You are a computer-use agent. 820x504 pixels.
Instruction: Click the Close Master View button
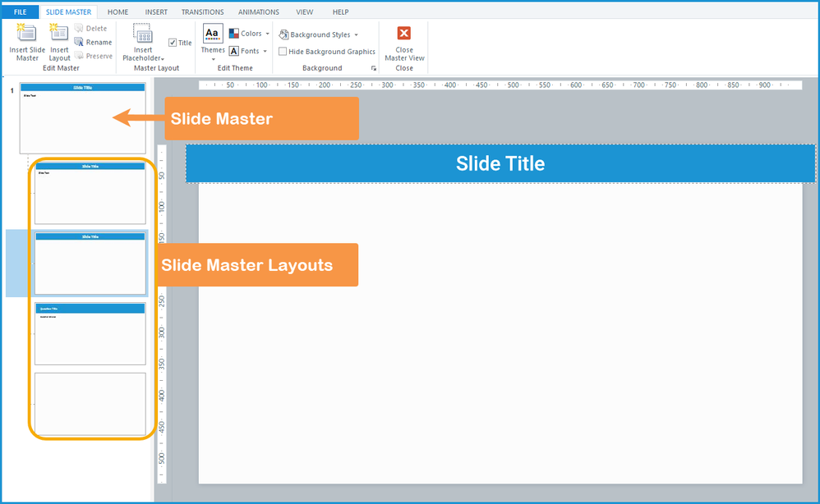[x=404, y=43]
